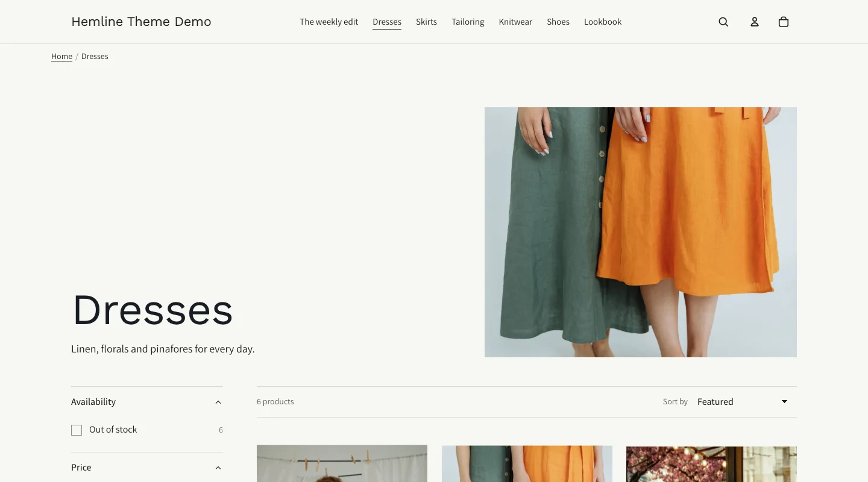Click the 'Dresses' breadcrumb text
The width and height of the screenshot is (868, 482).
[95, 57]
